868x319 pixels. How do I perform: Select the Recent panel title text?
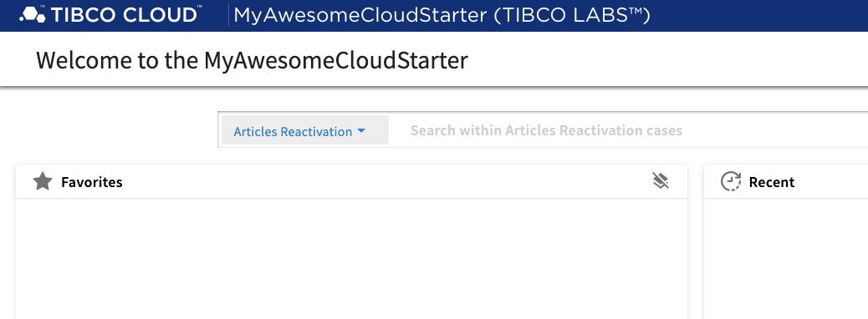click(772, 182)
